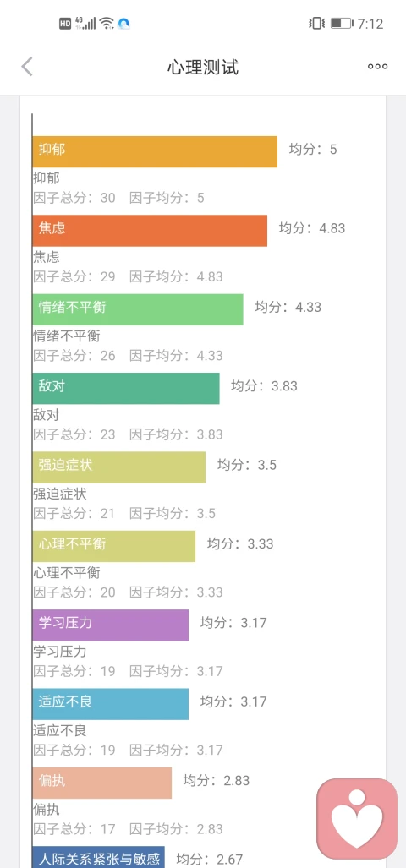Tap the 4G signal strength icon
Image resolution: width=406 pixels, height=868 pixels.
tap(85, 24)
